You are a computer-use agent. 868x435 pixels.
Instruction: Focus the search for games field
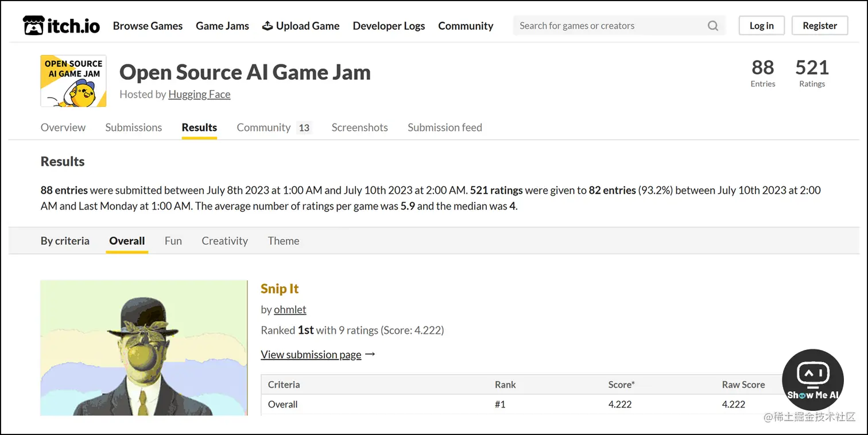pyautogui.click(x=619, y=26)
